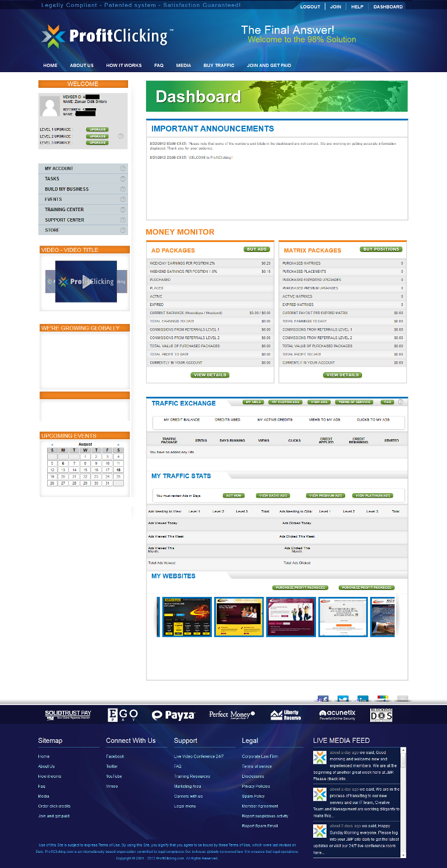Click the SolidTrust Pay logo
The image size is (447, 868).
(x=68, y=715)
